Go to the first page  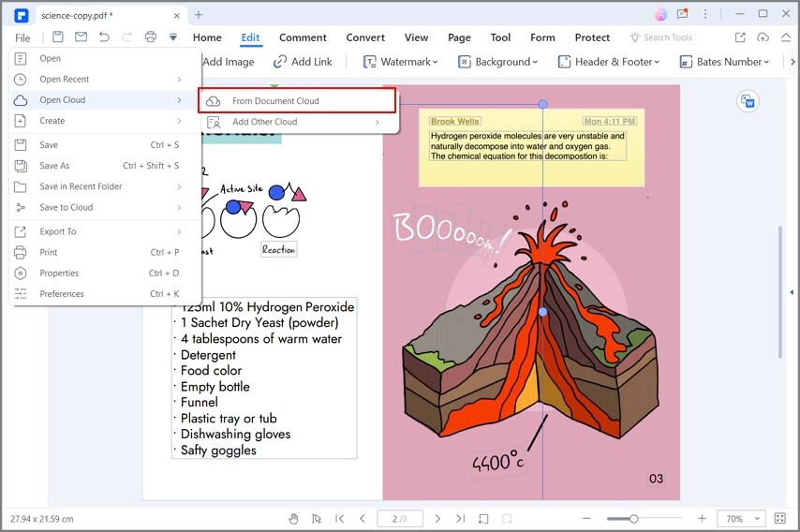(x=340, y=519)
